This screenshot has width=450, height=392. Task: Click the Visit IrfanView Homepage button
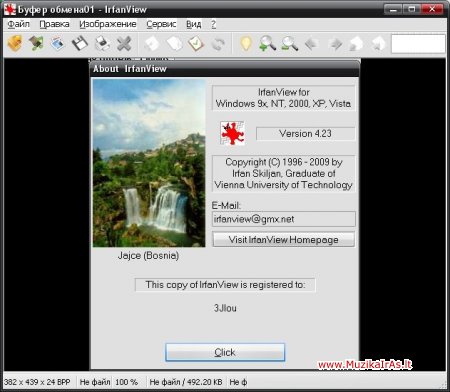click(x=284, y=240)
